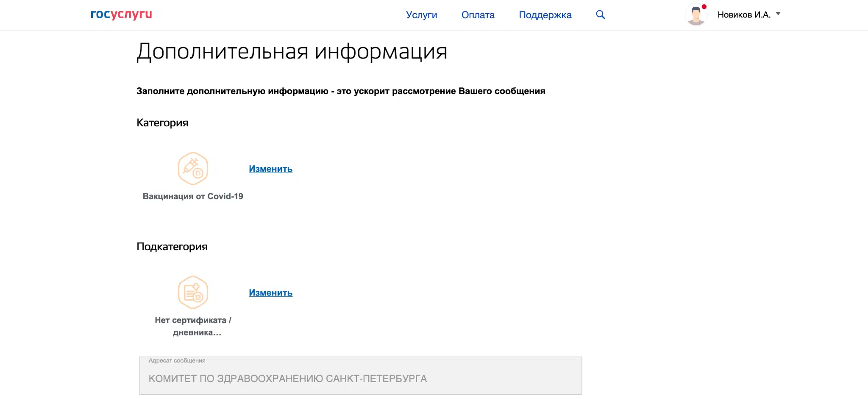Open the Услуги menu item
Screen dimensions: 868x399
[421, 15]
